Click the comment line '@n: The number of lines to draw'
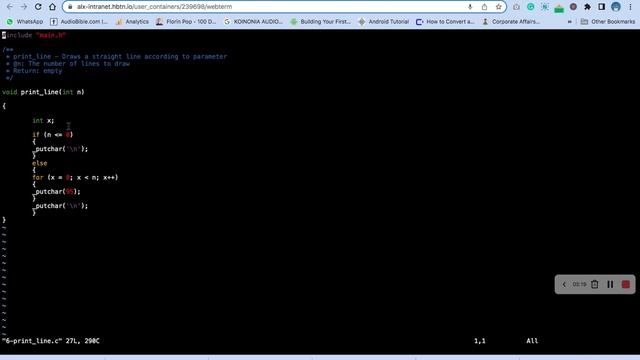 (68, 64)
